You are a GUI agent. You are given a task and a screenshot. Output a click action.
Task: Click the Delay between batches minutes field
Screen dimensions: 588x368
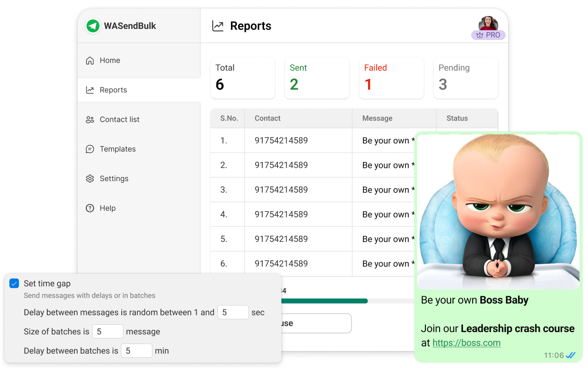[136, 351]
